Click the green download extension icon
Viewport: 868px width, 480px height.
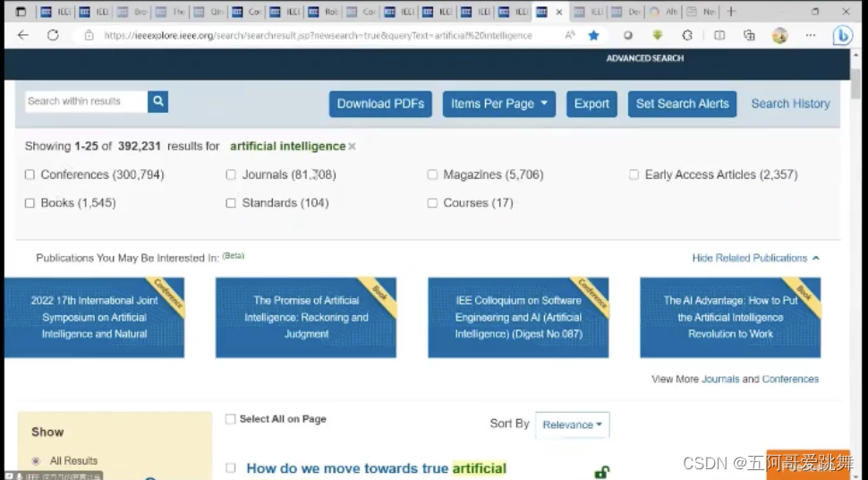pos(657,36)
